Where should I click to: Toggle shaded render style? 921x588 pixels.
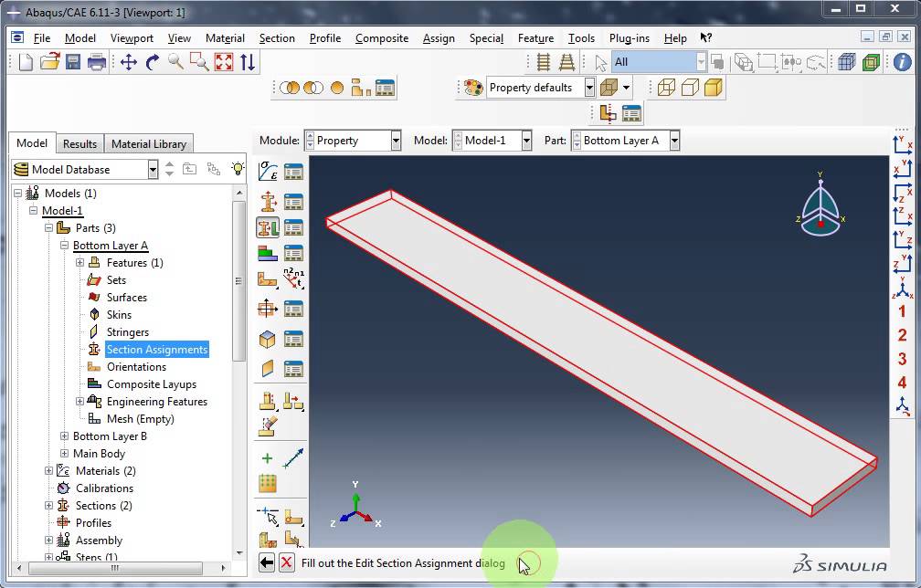click(713, 88)
